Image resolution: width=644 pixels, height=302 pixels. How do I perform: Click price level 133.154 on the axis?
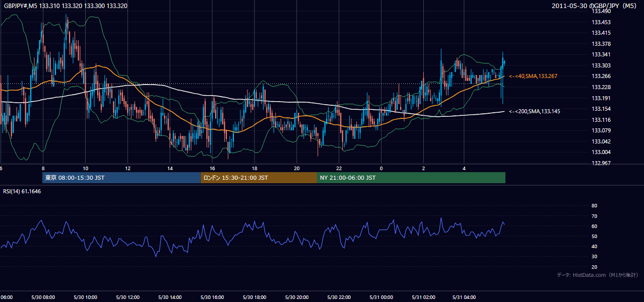pyautogui.click(x=601, y=109)
